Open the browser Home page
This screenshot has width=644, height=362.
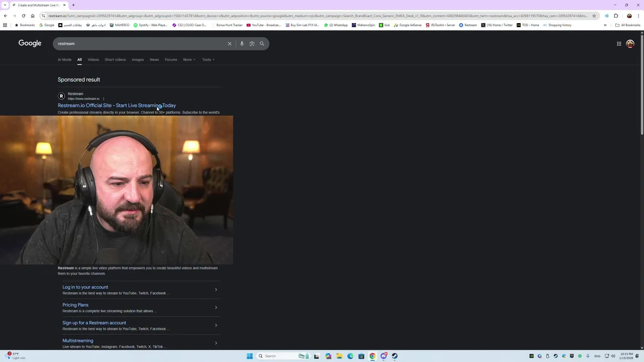pyautogui.click(x=33, y=16)
